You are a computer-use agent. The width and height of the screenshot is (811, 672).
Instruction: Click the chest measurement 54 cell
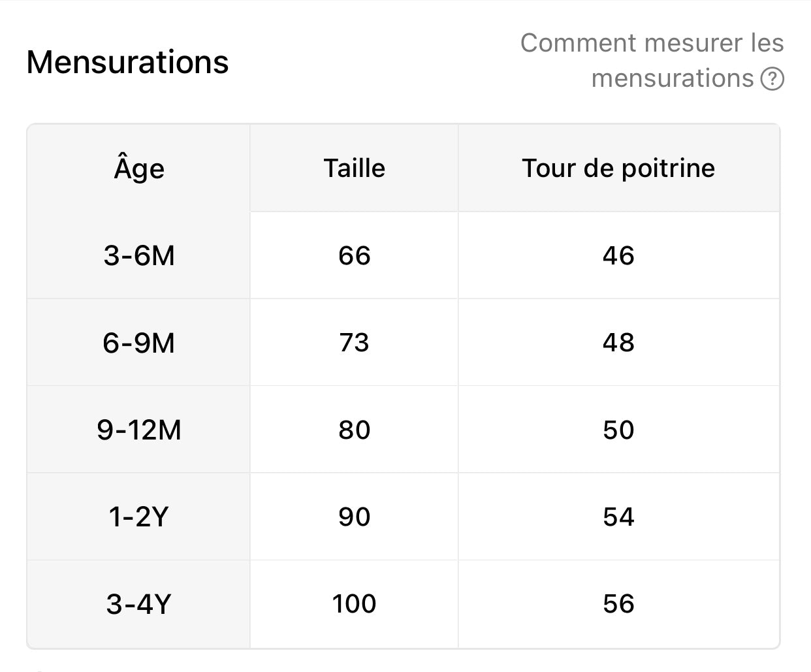pos(618,517)
